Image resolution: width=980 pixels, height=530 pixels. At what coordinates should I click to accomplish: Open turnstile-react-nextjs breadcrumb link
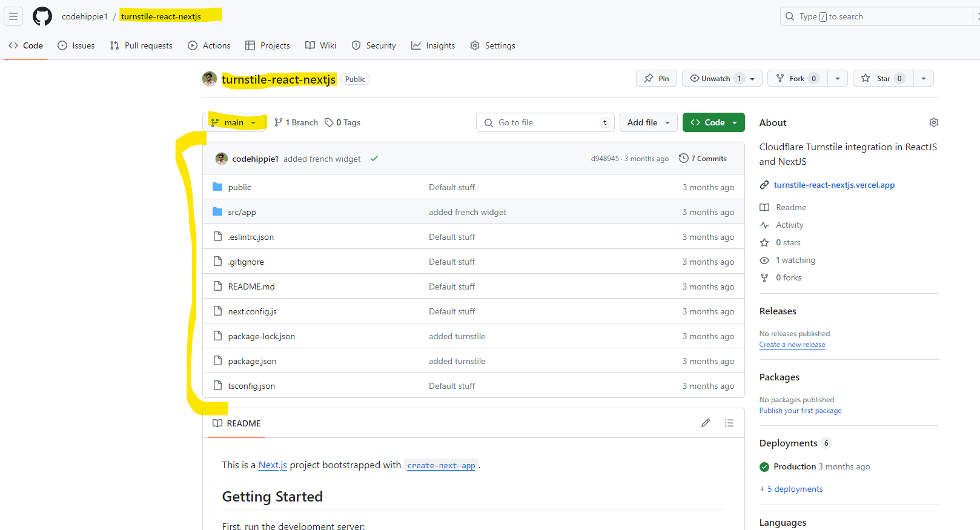point(161,16)
